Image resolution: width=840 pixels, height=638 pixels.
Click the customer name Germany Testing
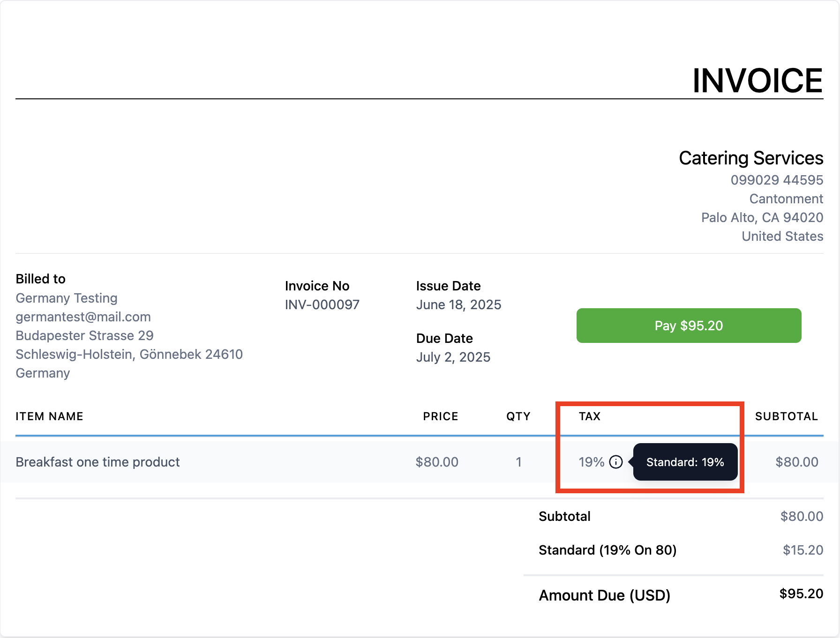tap(67, 298)
